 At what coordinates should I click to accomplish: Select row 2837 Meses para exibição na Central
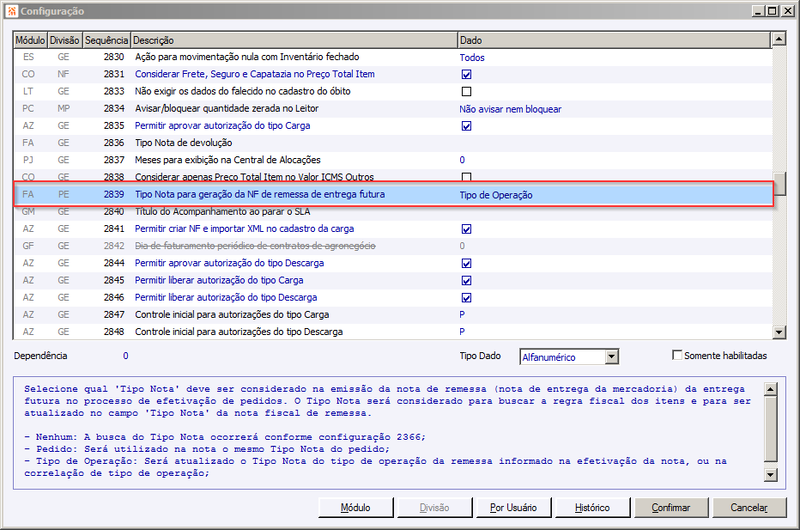click(x=393, y=160)
